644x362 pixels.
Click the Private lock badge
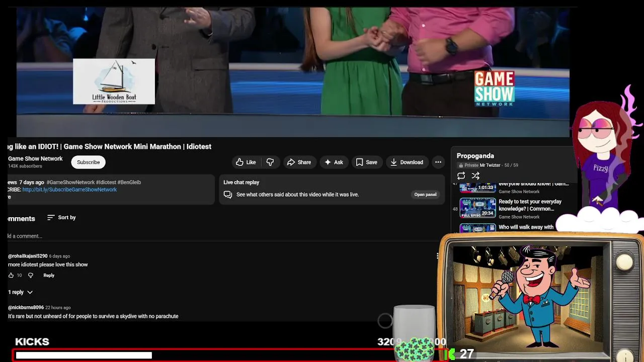[x=468, y=165]
